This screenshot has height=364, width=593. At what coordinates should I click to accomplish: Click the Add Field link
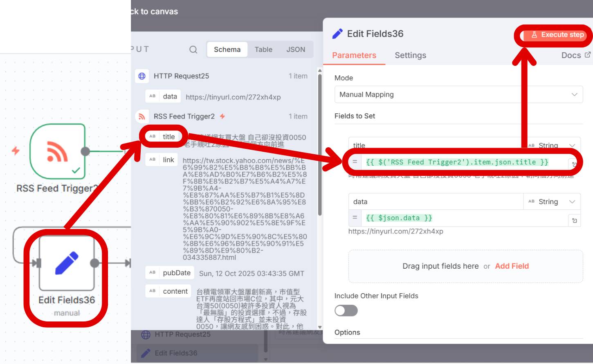512,266
